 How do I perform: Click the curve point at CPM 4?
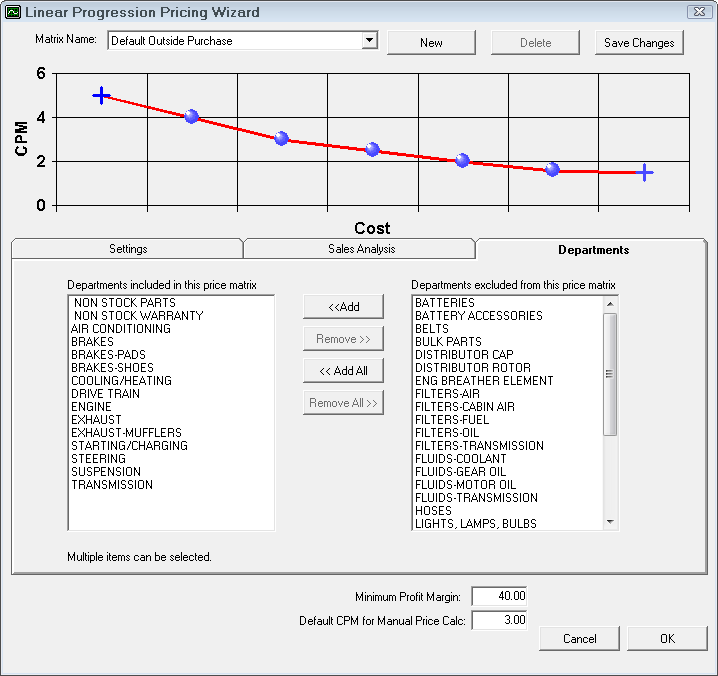tap(191, 117)
